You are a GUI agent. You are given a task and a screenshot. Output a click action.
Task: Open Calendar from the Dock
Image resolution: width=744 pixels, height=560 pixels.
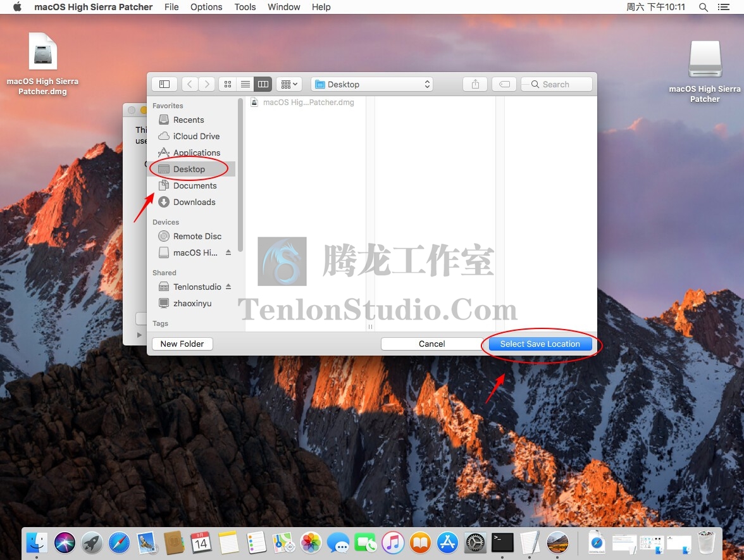(201, 542)
